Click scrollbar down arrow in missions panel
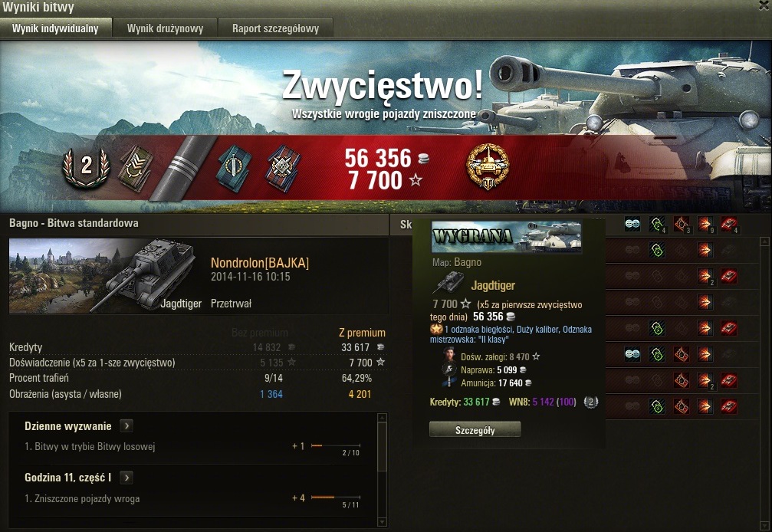This screenshot has width=772, height=532. [382, 522]
